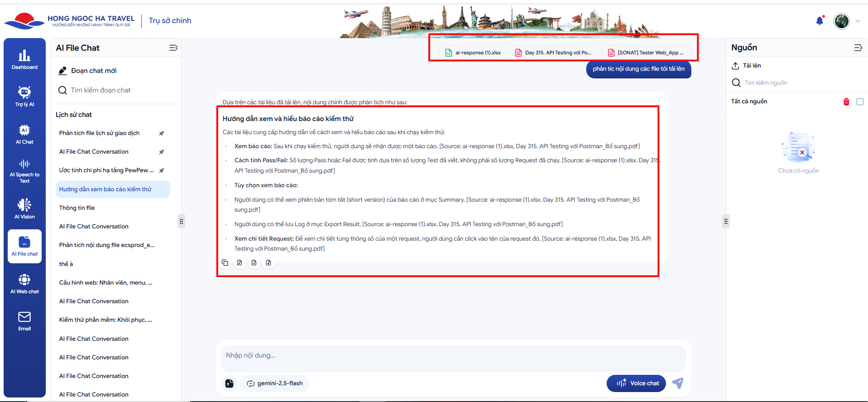868x402 pixels.
Task: Open the Email sidebar item
Action: (x=24, y=321)
